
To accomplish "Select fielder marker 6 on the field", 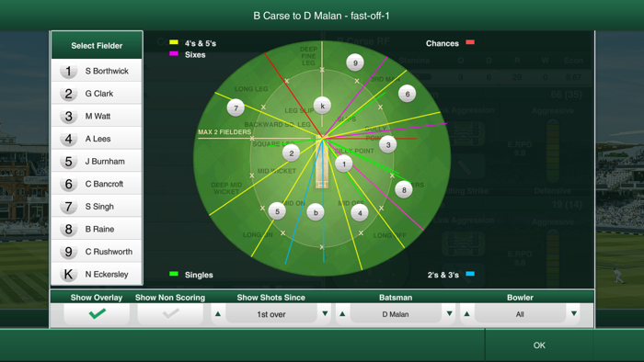I will click(x=407, y=94).
